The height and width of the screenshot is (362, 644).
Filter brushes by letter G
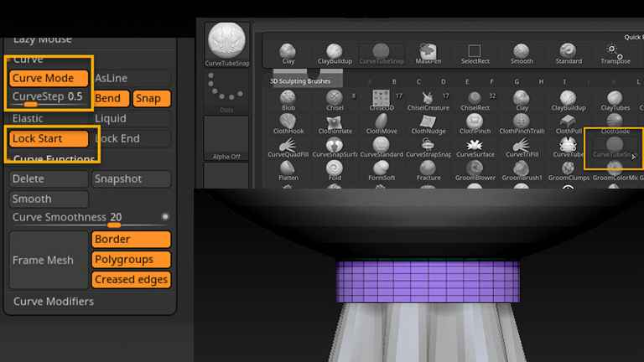(517, 81)
